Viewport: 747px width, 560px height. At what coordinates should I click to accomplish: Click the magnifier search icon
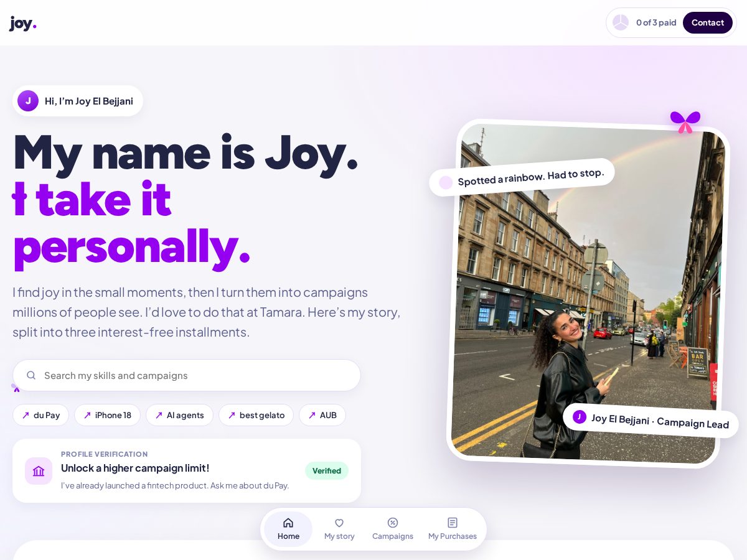[x=31, y=375]
